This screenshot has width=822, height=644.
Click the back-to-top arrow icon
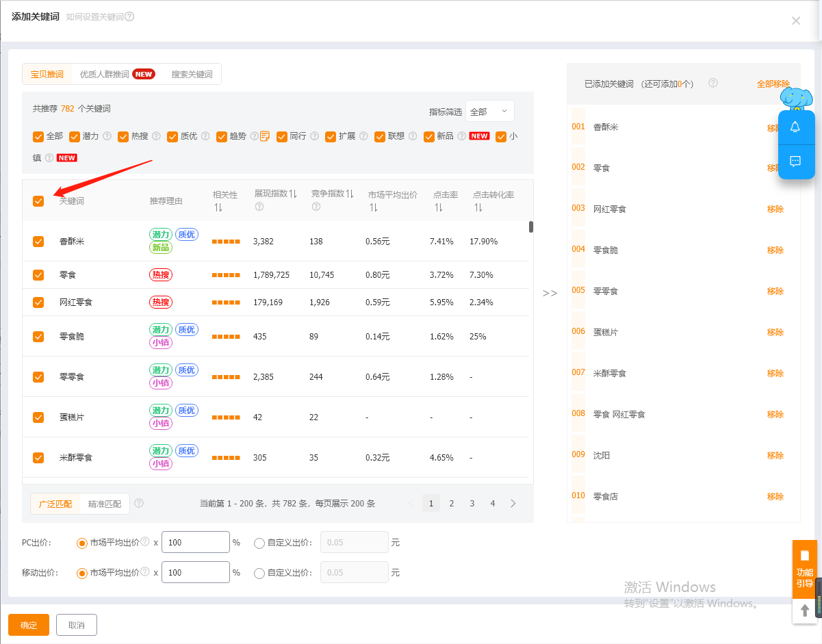coord(805,610)
